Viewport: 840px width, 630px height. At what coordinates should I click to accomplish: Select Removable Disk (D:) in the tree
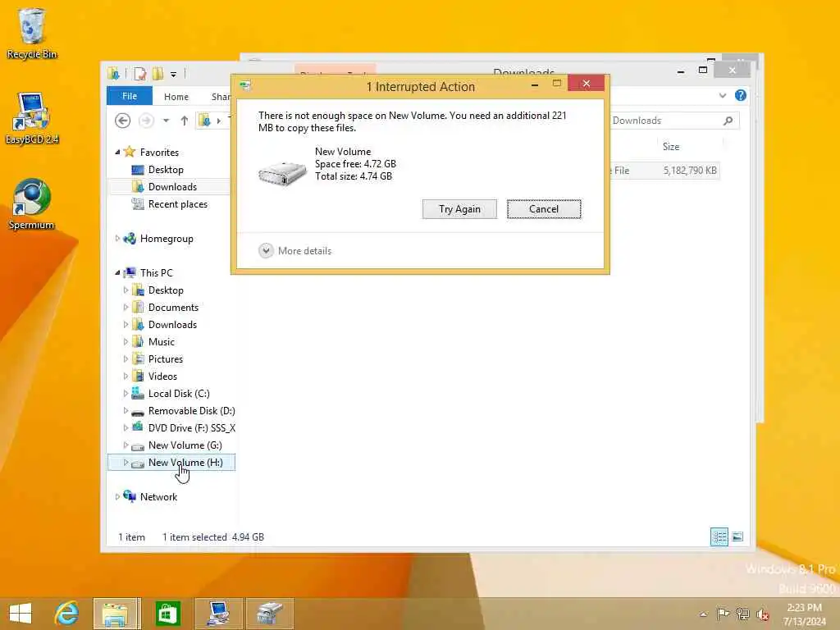tap(191, 411)
